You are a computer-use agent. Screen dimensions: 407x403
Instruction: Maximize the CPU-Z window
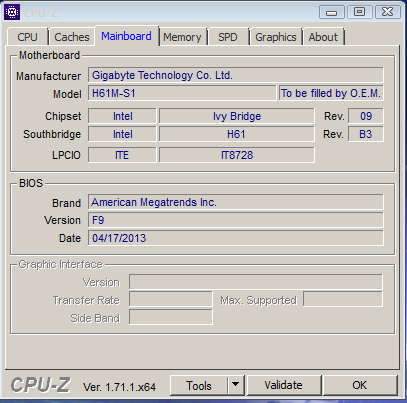(359, 12)
